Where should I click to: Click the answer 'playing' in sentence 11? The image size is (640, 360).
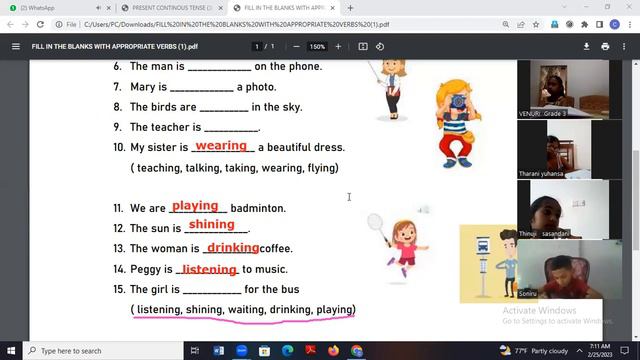click(195, 206)
